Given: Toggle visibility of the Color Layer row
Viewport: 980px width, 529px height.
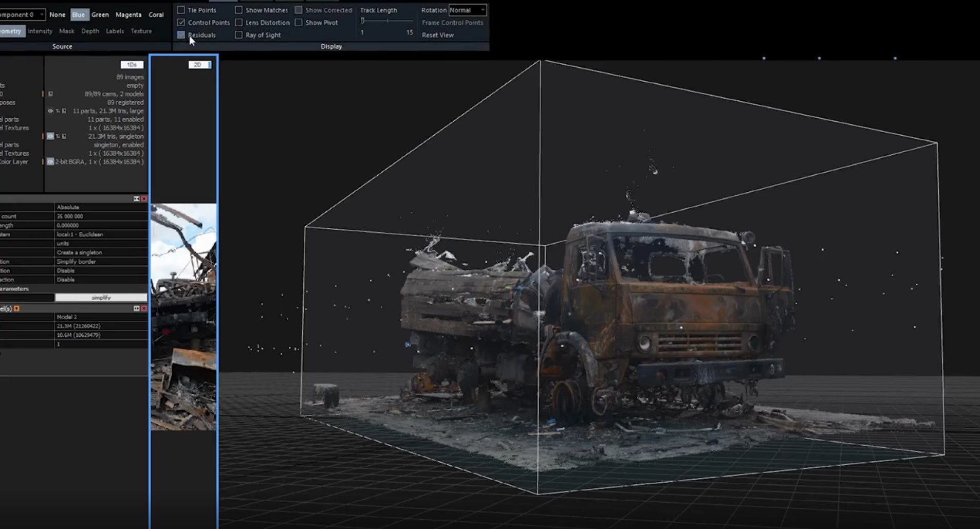Looking at the screenshot, I should (50, 162).
